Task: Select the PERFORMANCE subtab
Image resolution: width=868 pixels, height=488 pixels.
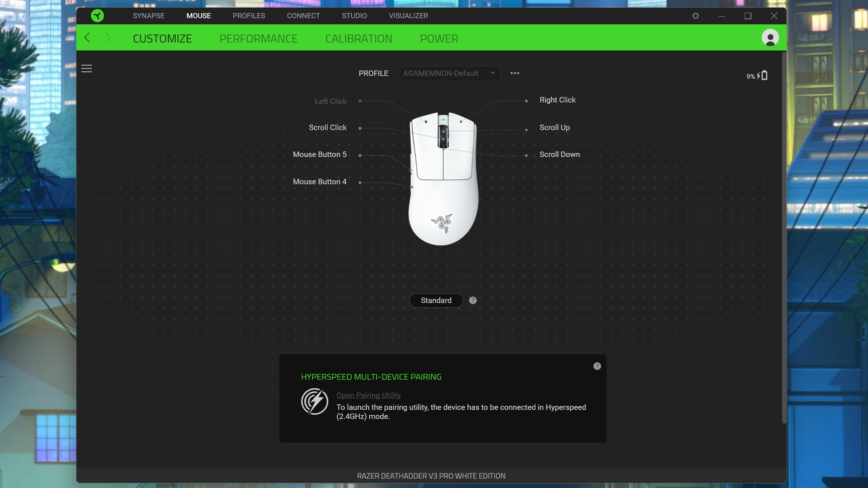Action: coord(258,39)
